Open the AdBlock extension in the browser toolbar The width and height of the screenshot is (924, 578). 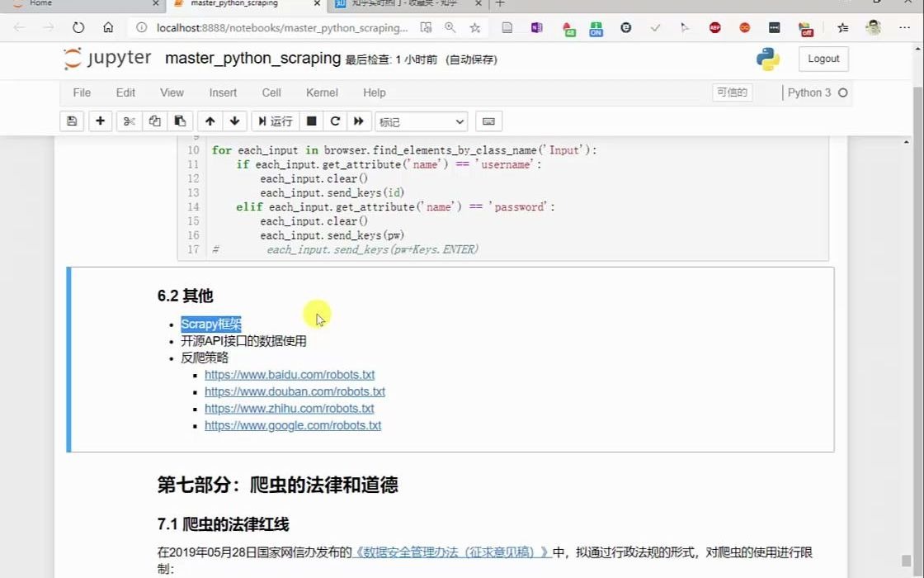pos(714,27)
